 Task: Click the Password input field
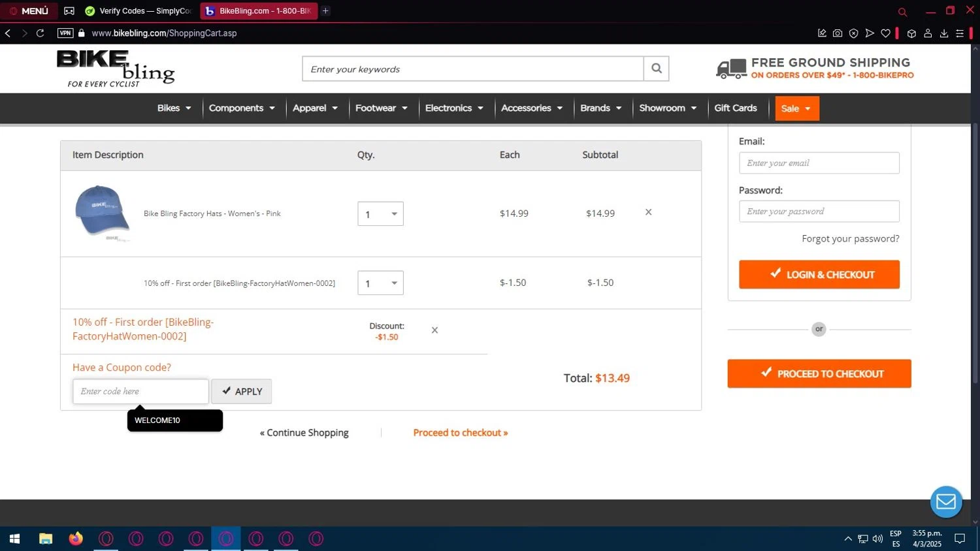click(819, 212)
